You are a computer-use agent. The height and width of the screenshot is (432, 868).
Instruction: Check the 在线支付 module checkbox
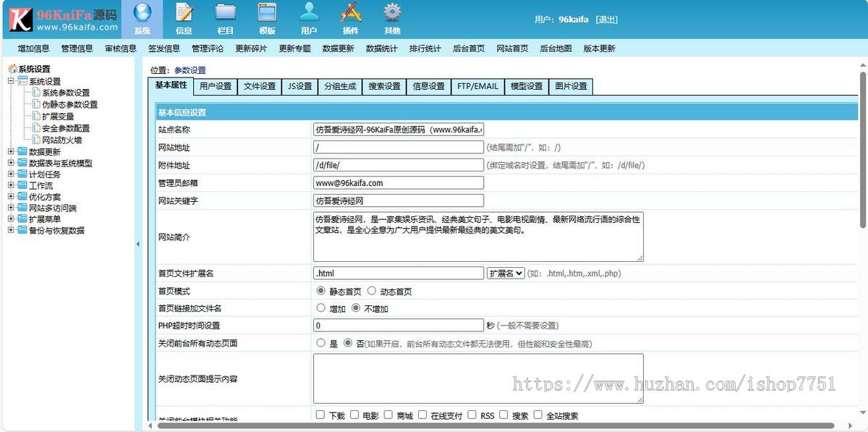[422, 415]
